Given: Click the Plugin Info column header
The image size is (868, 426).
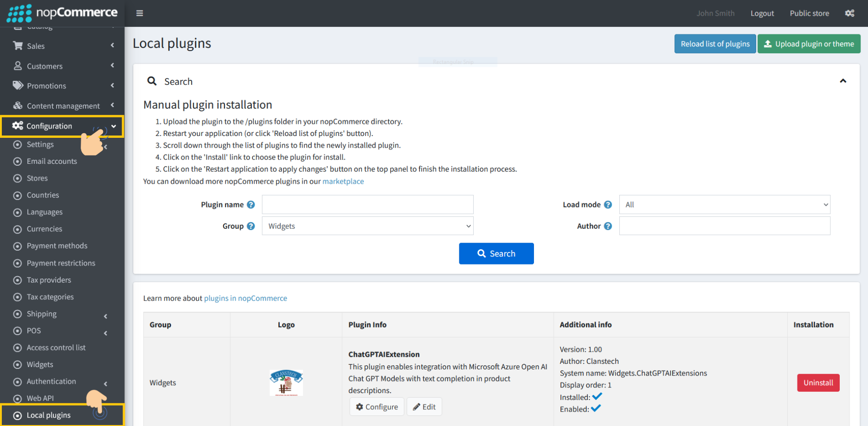Looking at the screenshot, I should [x=367, y=325].
